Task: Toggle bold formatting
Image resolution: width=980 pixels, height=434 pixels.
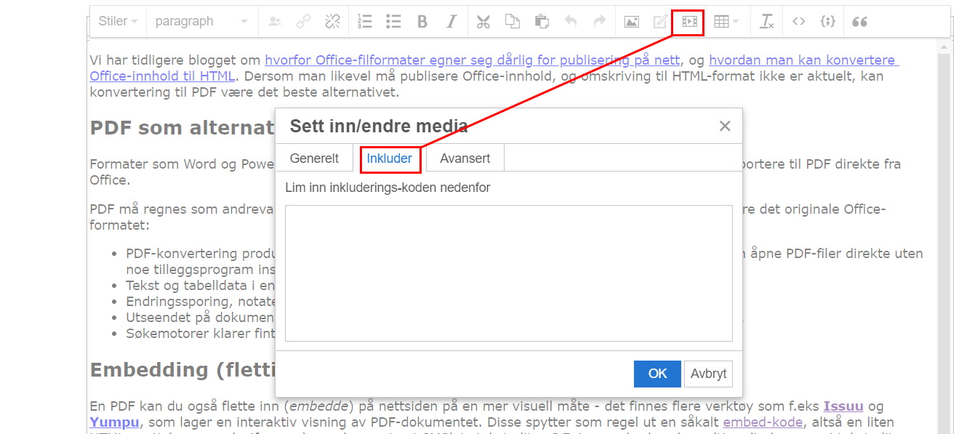Action: [x=422, y=22]
